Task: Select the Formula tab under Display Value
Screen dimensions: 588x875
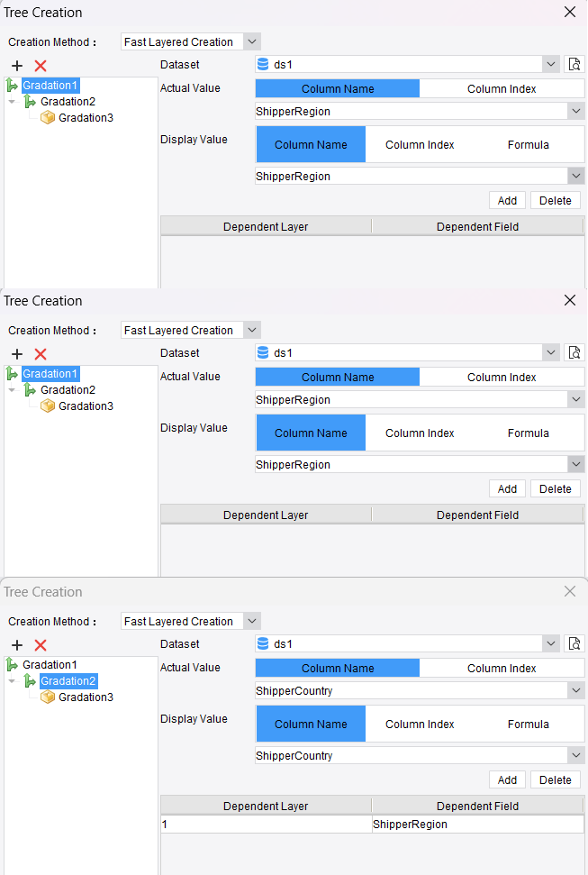Action: coord(528,144)
